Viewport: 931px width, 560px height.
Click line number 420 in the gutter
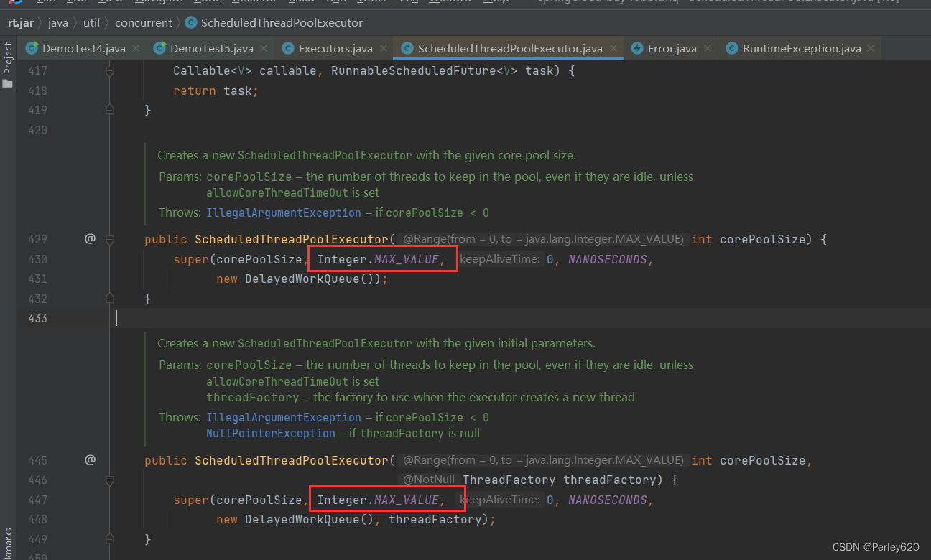pyautogui.click(x=37, y=130)
